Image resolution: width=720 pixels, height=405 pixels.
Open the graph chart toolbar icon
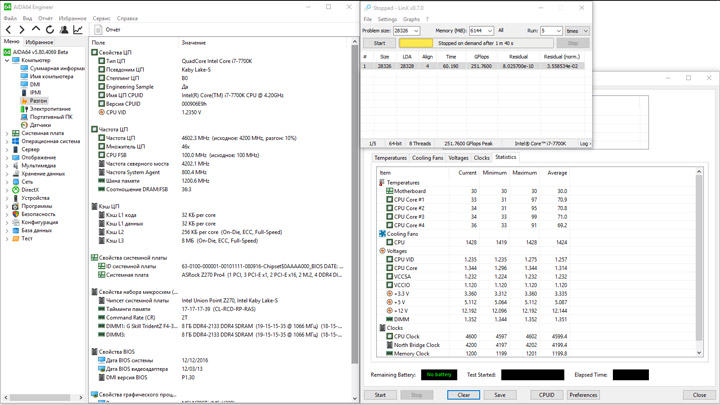(78, 30)
